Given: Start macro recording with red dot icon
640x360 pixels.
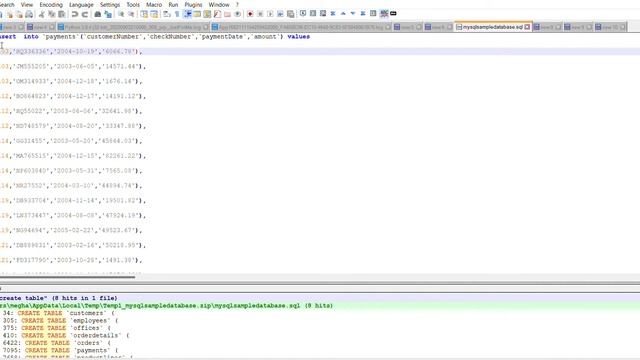Looking at the screenshot, I should (250, 14).
